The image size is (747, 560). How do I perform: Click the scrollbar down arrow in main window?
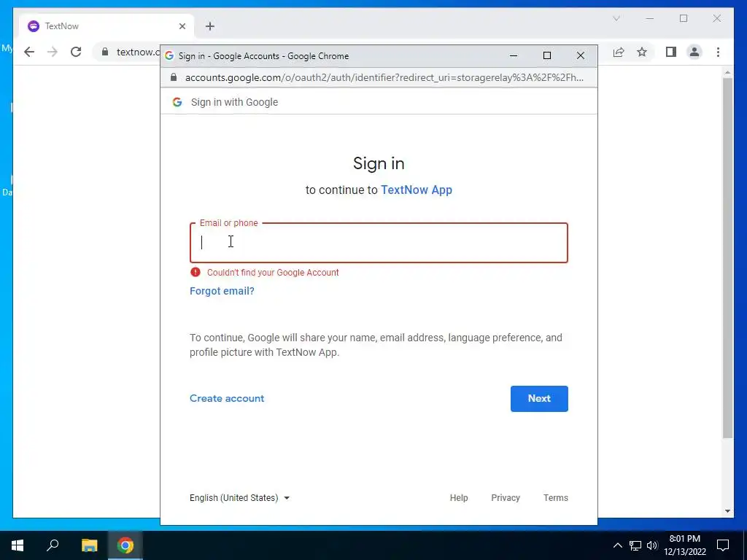pos(727,511)
